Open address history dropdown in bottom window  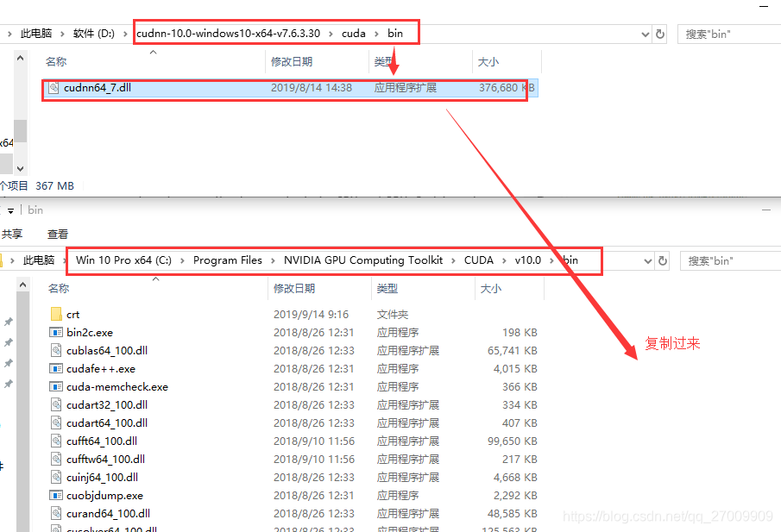tap(648, 260)
